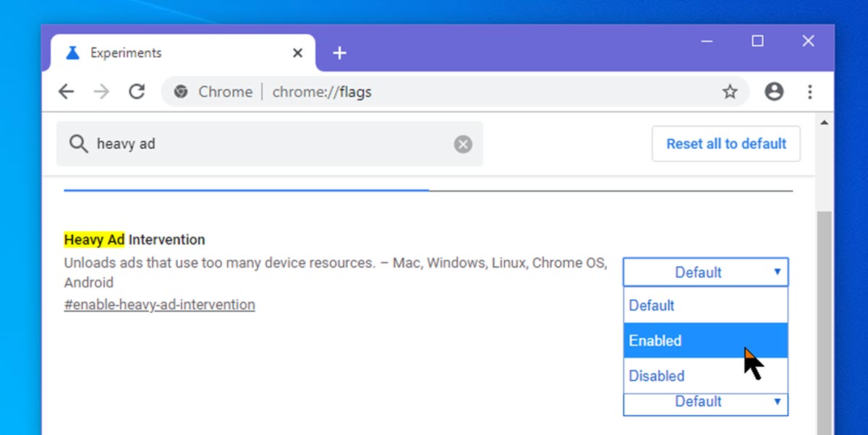This screenshot has width=868, height=435.
Task: Open the second flag's Default dropdown
Action: click(x=705, y=402)
